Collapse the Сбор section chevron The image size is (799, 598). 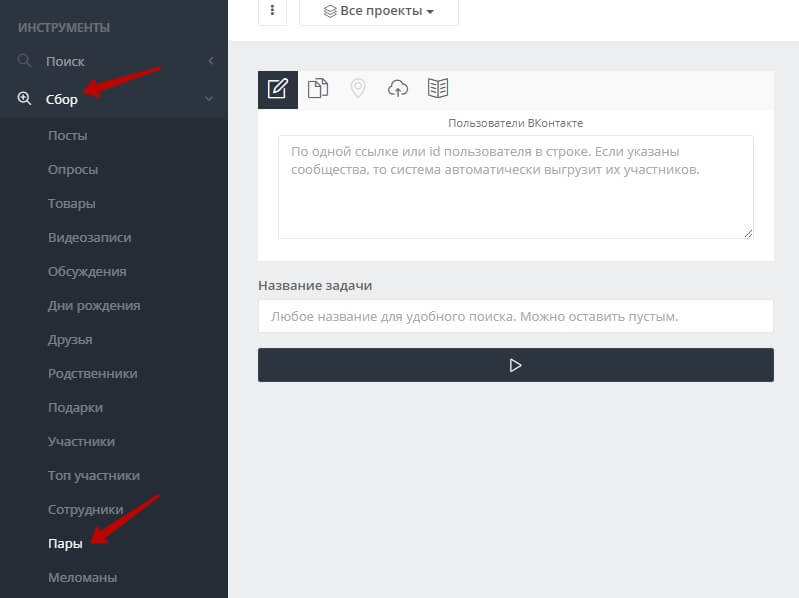point(209,99)
